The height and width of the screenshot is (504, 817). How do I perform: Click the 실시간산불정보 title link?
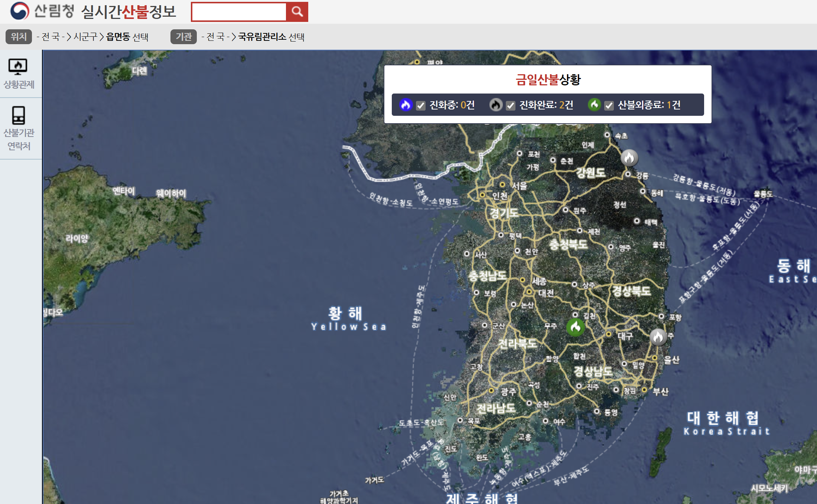[128, 12]
